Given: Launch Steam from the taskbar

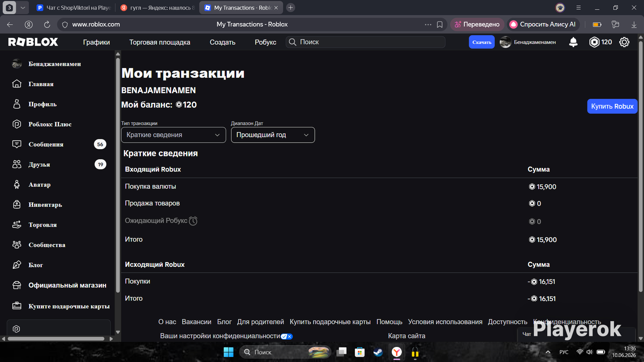Looking at the screenshot, I should coord(378,352).
